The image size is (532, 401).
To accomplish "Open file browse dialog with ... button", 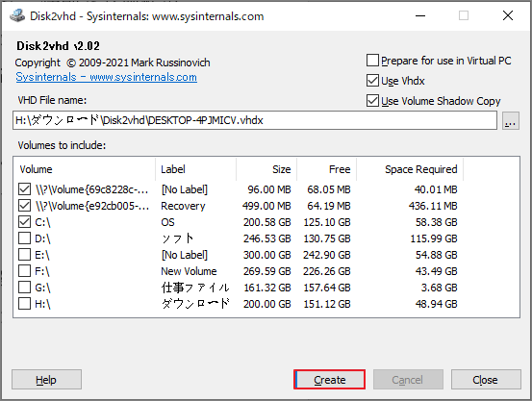I will [x=510, y=121].
